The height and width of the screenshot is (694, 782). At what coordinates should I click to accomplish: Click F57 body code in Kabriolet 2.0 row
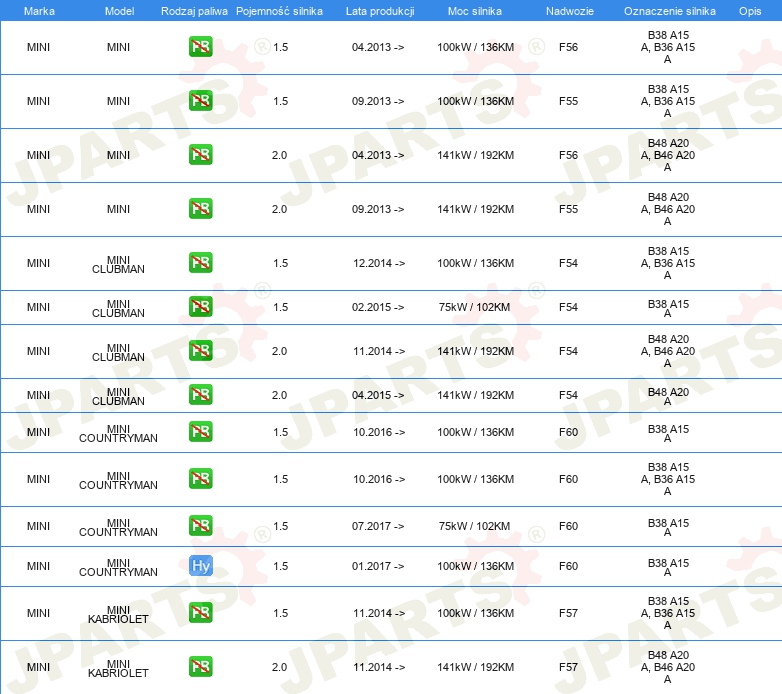coord(569,667)
